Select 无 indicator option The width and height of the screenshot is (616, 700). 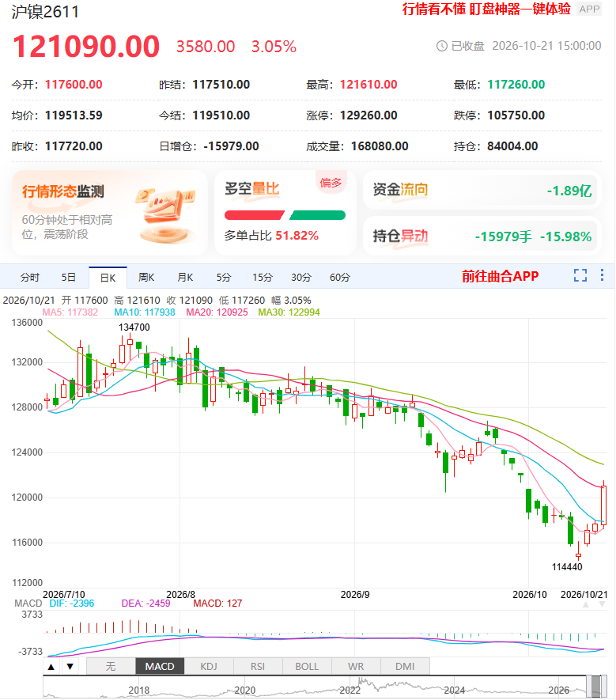click(111, 667)
